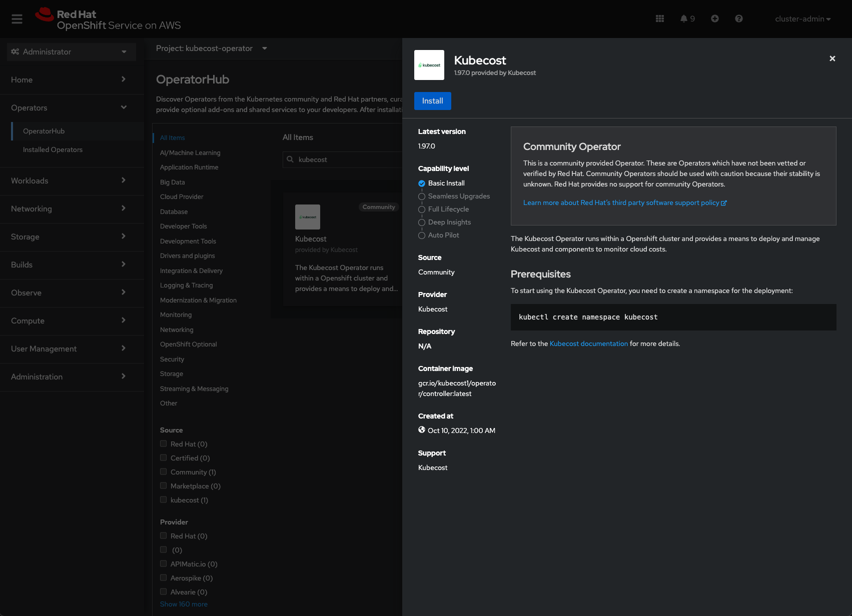Image resolution: width=852 pixels, height=616 pixels.
Task: Open the cluster-admin user menu
Action: coord(803,19)
